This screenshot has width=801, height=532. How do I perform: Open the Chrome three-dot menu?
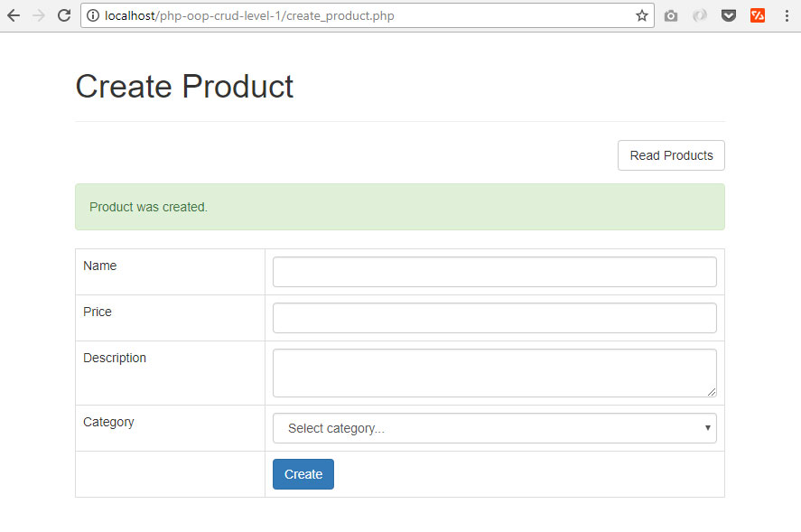click(785, 15)
